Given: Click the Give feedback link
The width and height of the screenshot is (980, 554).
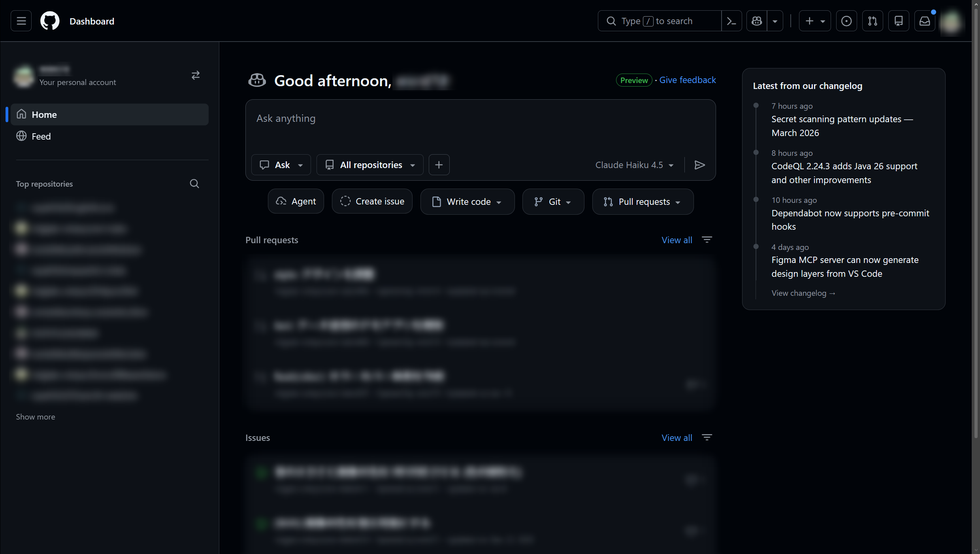Looking at the screenshot, I should 687,80.
